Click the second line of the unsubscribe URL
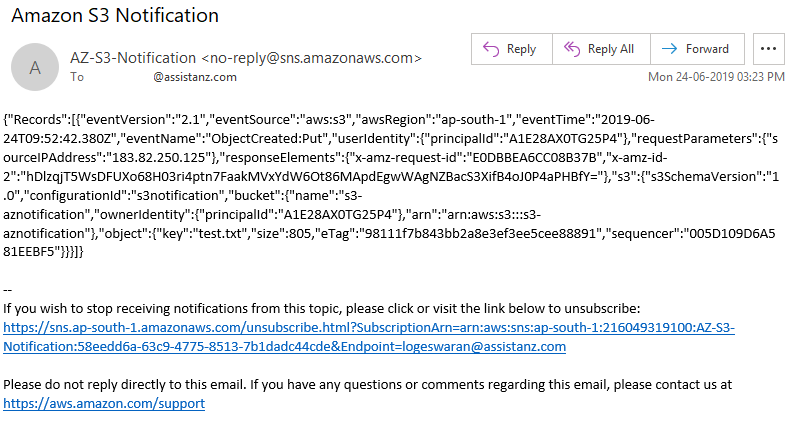This screenshot has height=428, width=786. [284, 346]
